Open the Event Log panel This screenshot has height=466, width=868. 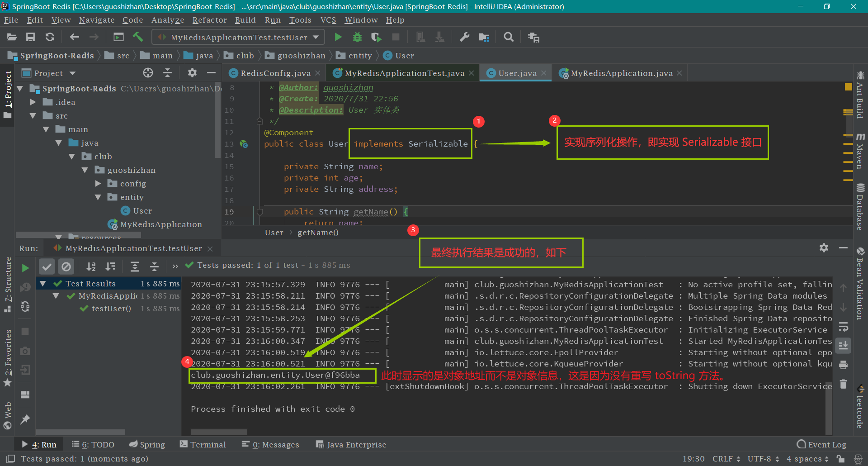point(821,445)
